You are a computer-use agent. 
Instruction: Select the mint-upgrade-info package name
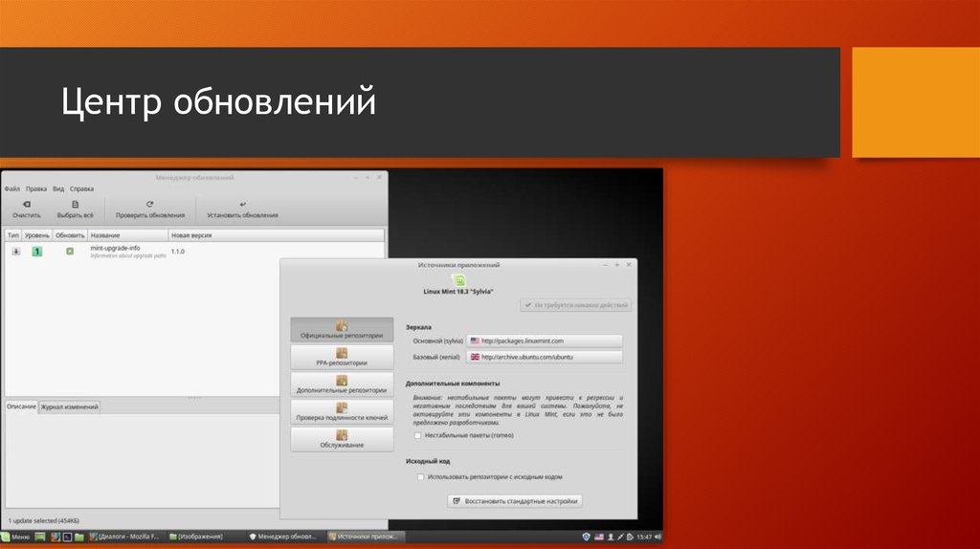(115, 248)
